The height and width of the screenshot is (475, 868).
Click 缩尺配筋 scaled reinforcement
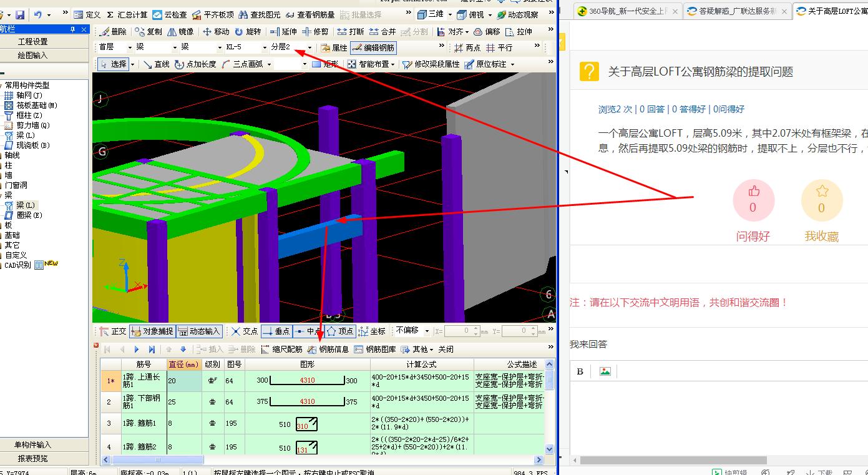281,350
